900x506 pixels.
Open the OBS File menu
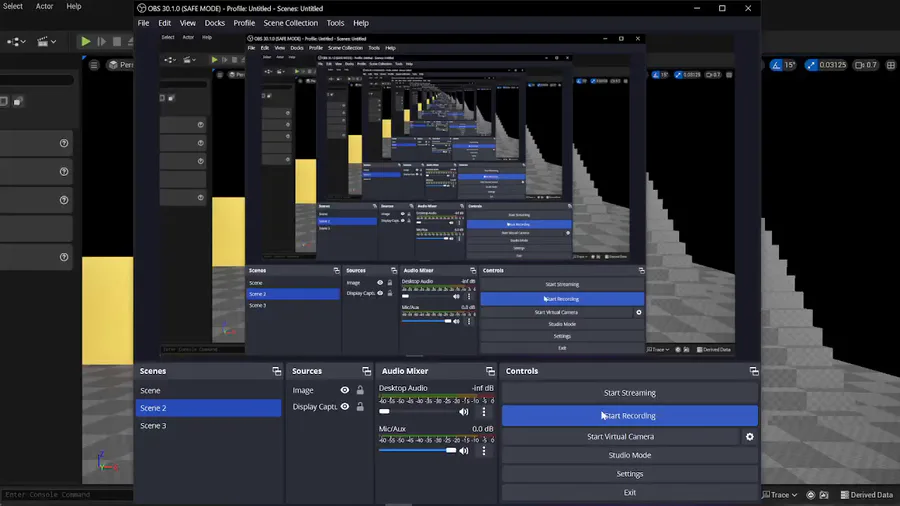[x=143, y=23]
